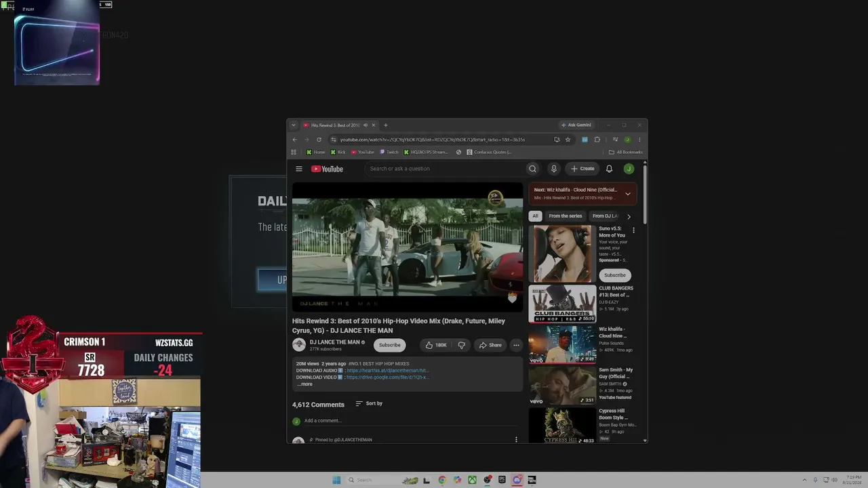Reload the page in Chrome
This screenshot has width=868, height=488.
click(319, 140)
